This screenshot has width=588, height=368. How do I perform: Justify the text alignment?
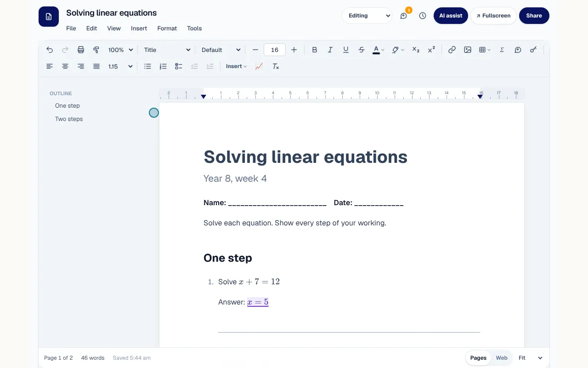(x=96, y=66)
